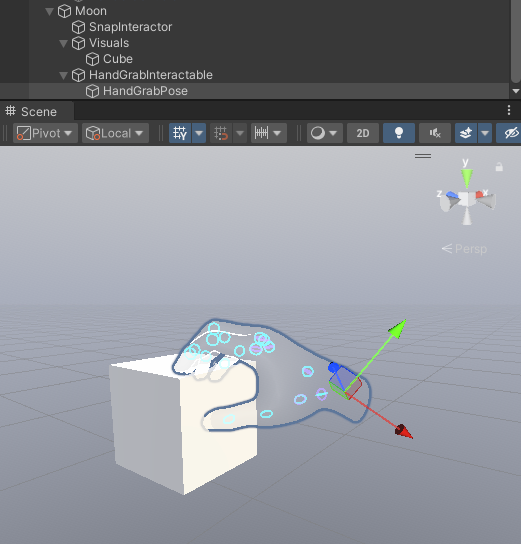Image resolution: width=521 pixels, height=544 pixels.
Task: Select the HandGrabPose row
Action: [255, 91]
